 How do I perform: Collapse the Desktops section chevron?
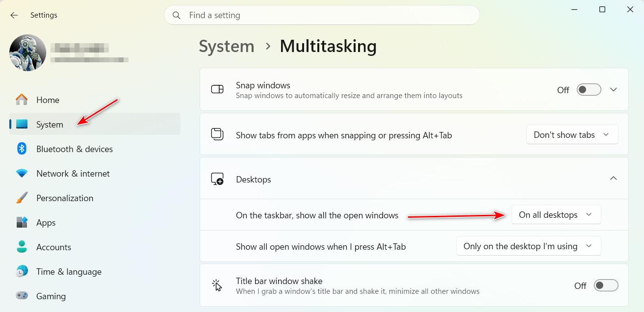[613, 179]
